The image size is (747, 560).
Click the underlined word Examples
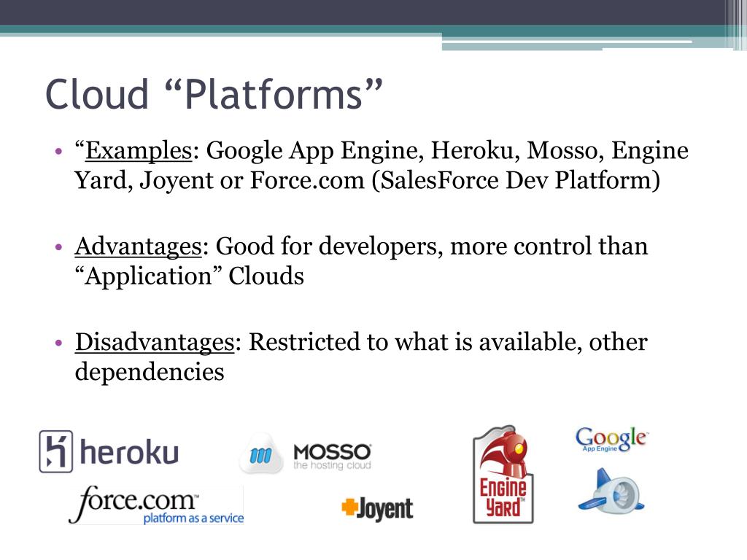[x=139, y=150]
